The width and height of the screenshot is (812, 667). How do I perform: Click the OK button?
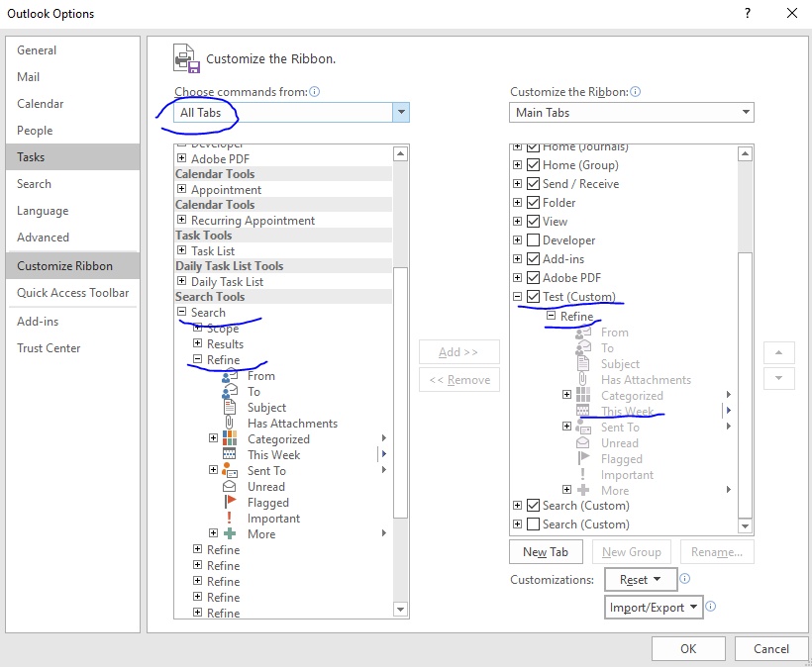click(x=688, y=649)
